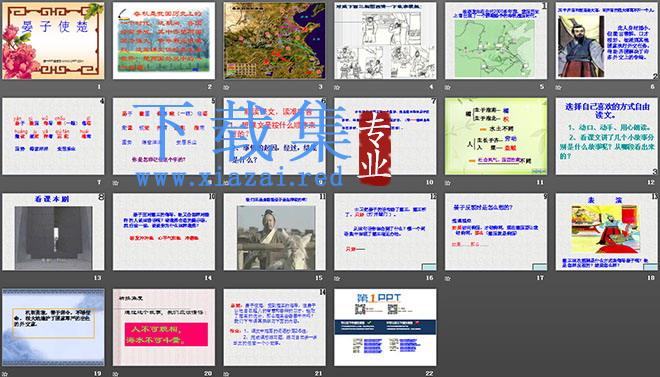Click the animation star icon under slide 3
Image resolution: width=660 pixels, height=377 pixels.
pos(226,88)
